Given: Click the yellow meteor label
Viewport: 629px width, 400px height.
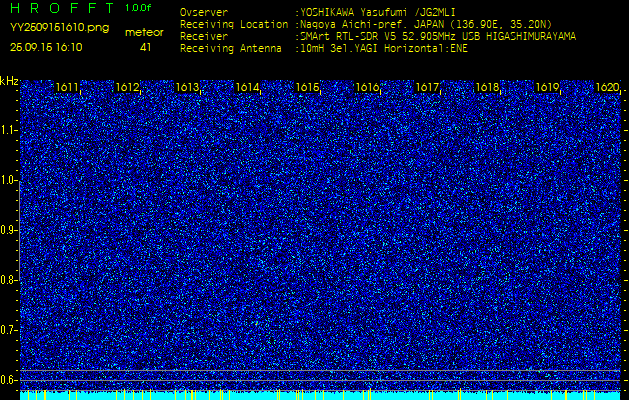Looking at the screenshot, I should pyautogui.click(x=145, y=32).
